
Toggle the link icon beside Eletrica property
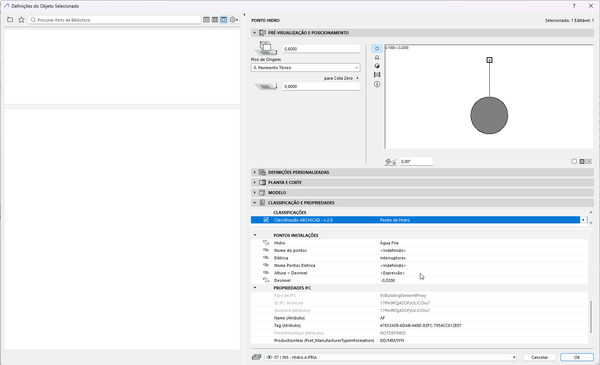click(x=266, y=257)
